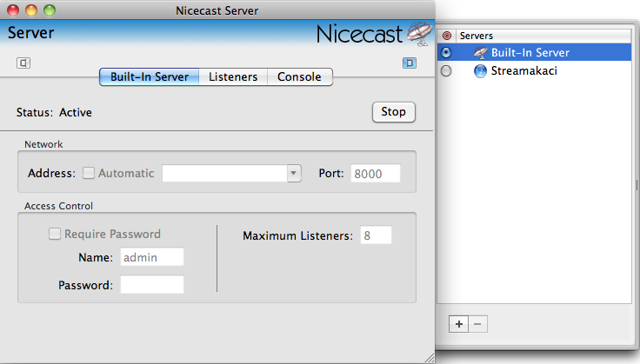This screenshot has width=640, height=364.
Task: Minimize the Nicecast Server window
Action: tap(31, 10)
